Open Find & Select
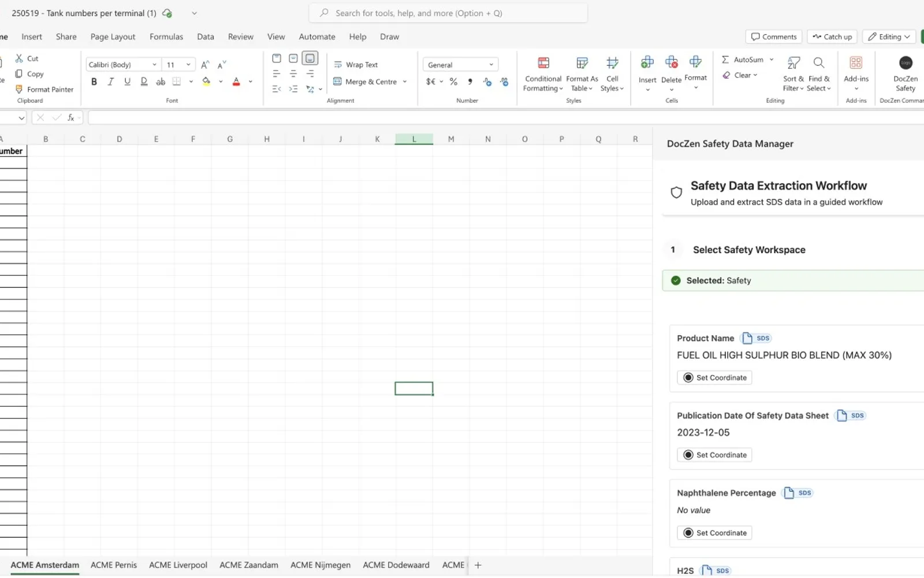The image size is (924, 578). tap(819, 75)
